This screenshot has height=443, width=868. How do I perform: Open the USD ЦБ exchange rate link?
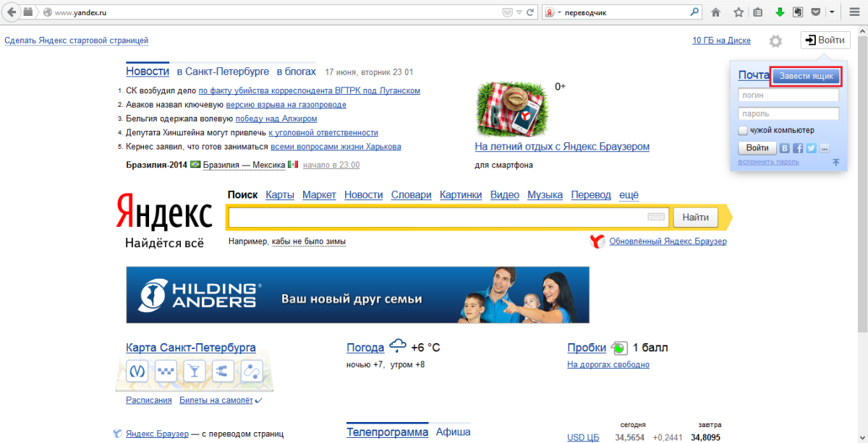583,438
